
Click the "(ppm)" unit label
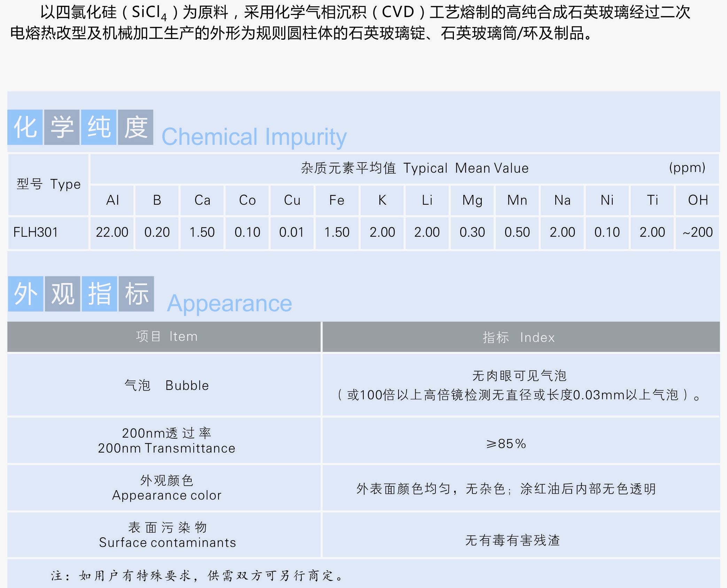687,168
